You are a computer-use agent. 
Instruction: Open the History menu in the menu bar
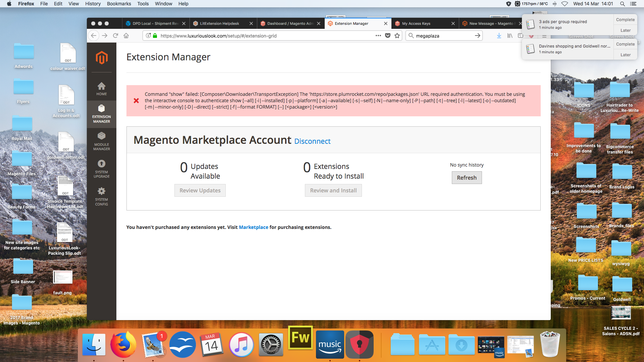(x=93, y=4)
